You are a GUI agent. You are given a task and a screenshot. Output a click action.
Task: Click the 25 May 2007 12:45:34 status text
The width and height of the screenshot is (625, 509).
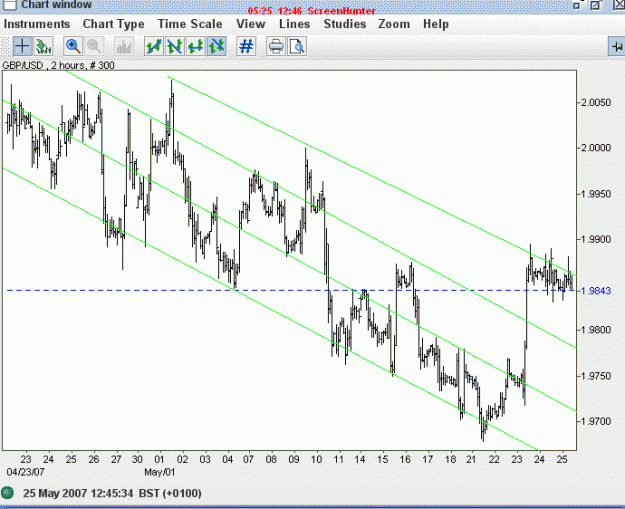pos(112,493)
